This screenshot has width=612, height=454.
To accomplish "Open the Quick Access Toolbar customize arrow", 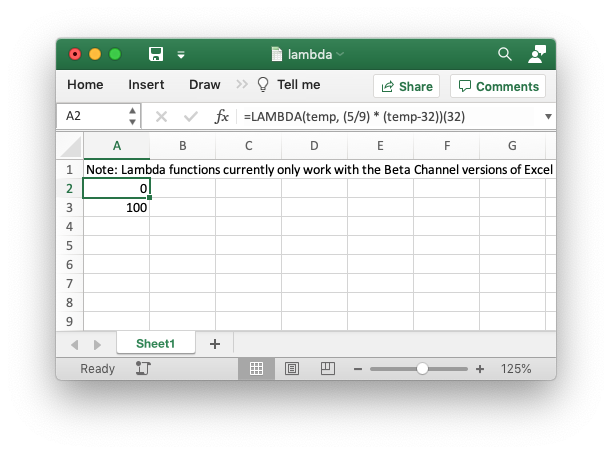I will tap(181, 55).
